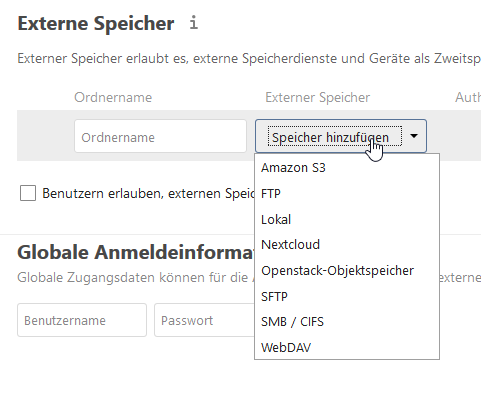Focus the Ordnername input field
The image size is (481, 401).
pyautogui.click(x=160, y=136)
